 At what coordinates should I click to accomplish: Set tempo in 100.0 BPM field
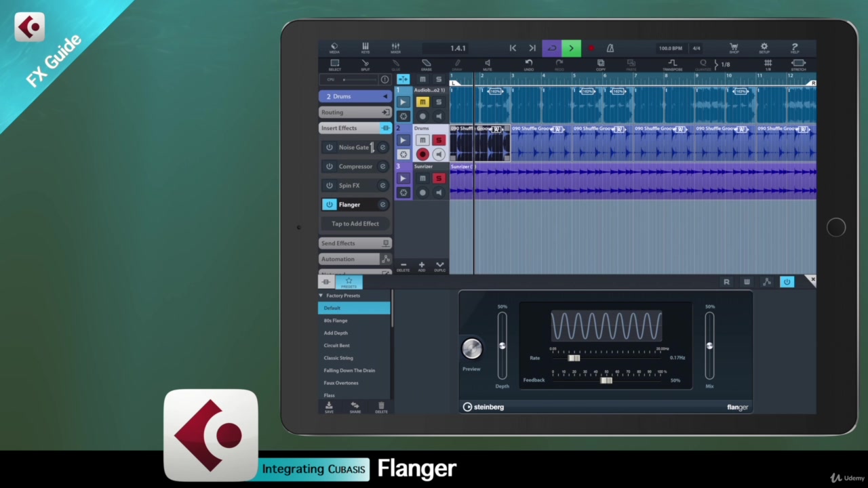(670, 48)
